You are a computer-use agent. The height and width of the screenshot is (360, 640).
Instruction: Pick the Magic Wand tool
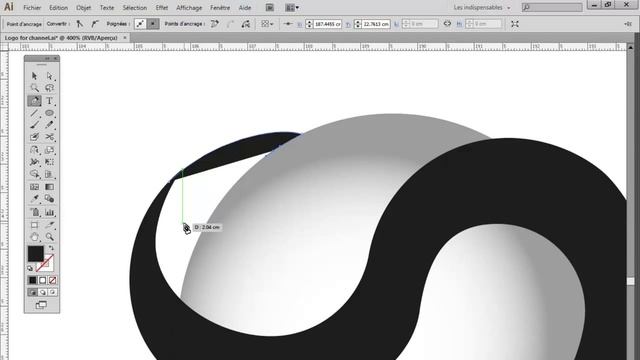(34, 88)
